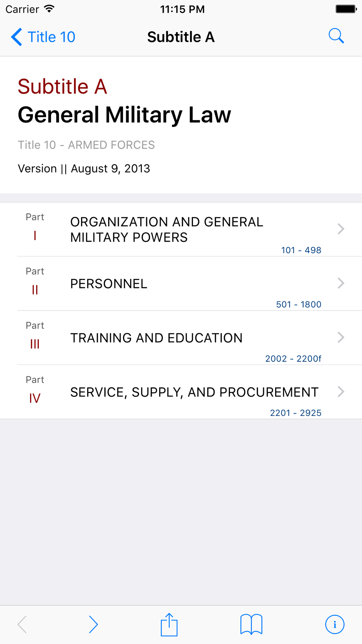Select Training and Education row
The height and width of the screenshot is (644, 362).
pos(156,338)
